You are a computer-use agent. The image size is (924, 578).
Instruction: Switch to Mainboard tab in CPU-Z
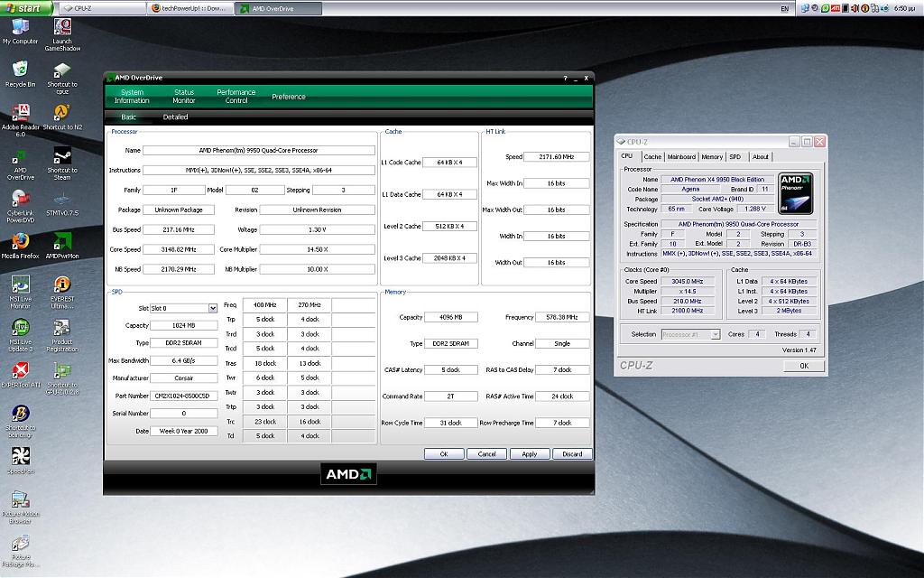click(x=681, y=157)
